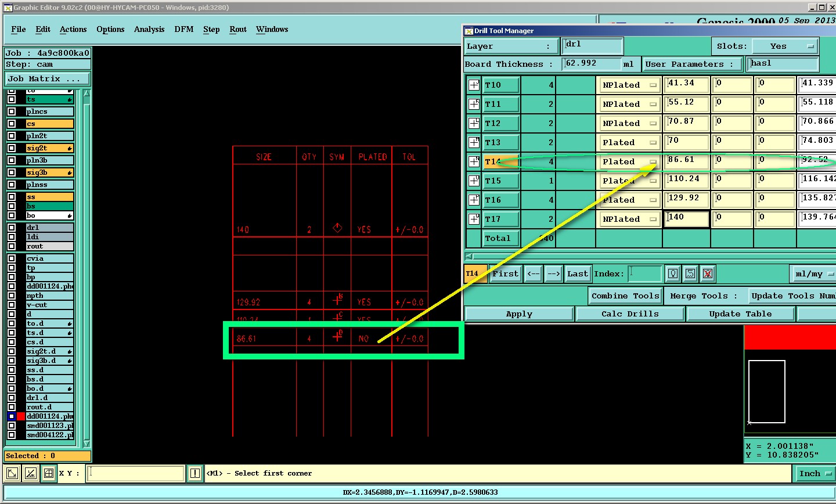Open the DFM menu
The image size is (836, 504).
click(x=184, y=29)
